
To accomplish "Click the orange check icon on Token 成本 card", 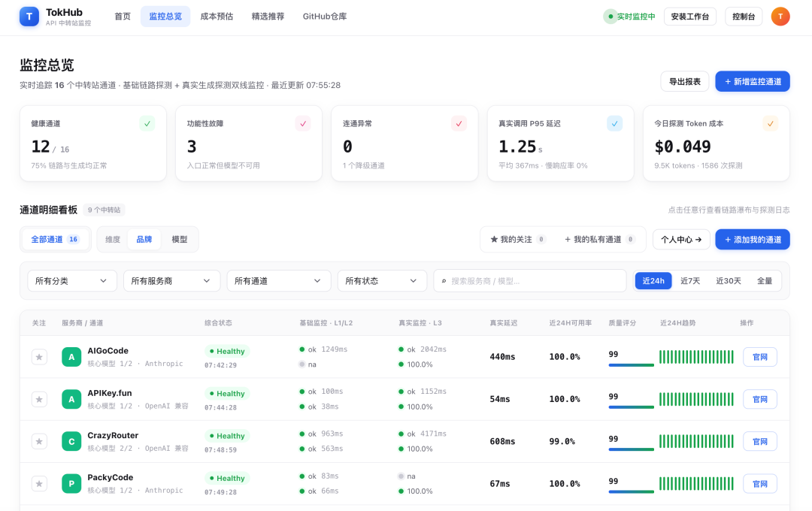I will (771, 124).
